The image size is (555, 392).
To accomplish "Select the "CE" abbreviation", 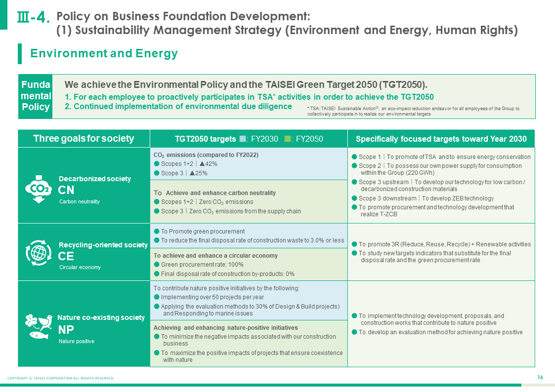I will (x=66, y=256).
